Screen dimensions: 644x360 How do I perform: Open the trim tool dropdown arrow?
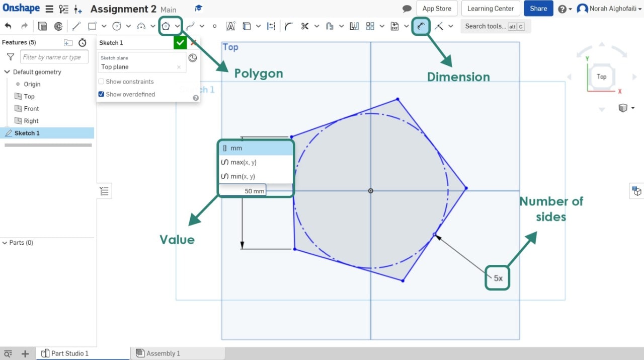[x=316, y=26]
